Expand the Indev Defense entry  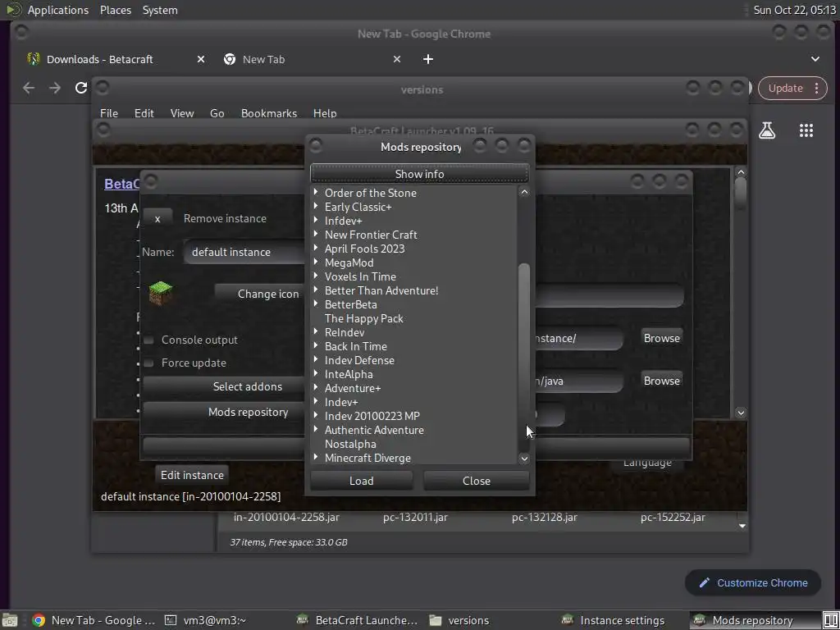click(316, 359)
